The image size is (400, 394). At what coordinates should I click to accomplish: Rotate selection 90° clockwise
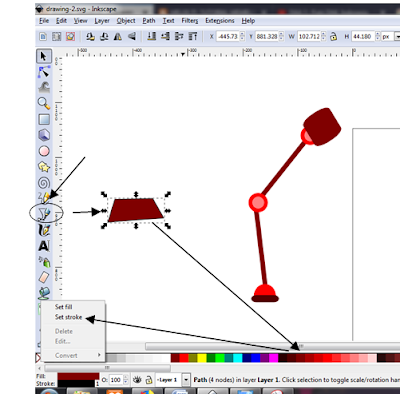coord(104,36)
